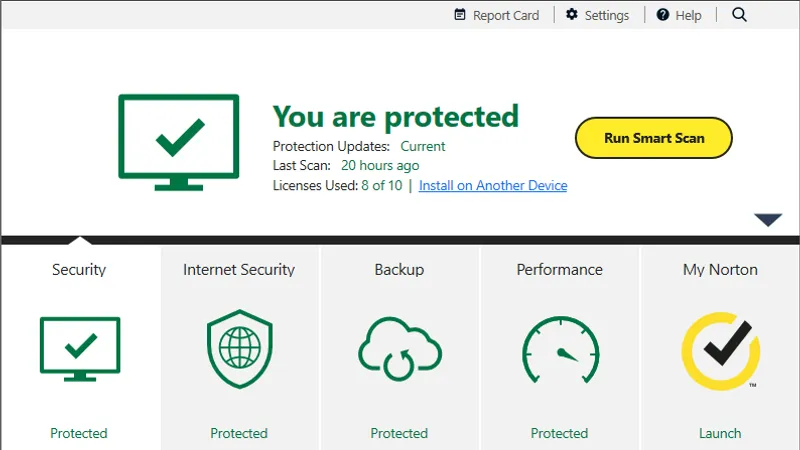Select the Performance tab label

click(559, 269)
